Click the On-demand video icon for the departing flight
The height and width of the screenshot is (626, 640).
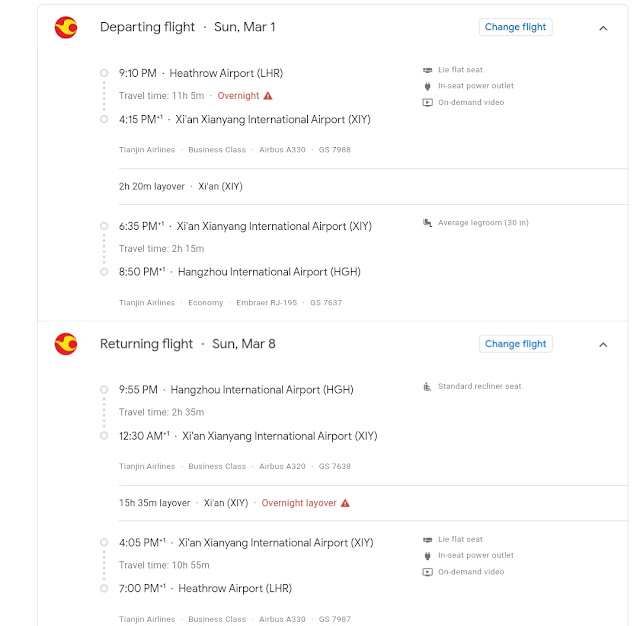click(427, 102)
